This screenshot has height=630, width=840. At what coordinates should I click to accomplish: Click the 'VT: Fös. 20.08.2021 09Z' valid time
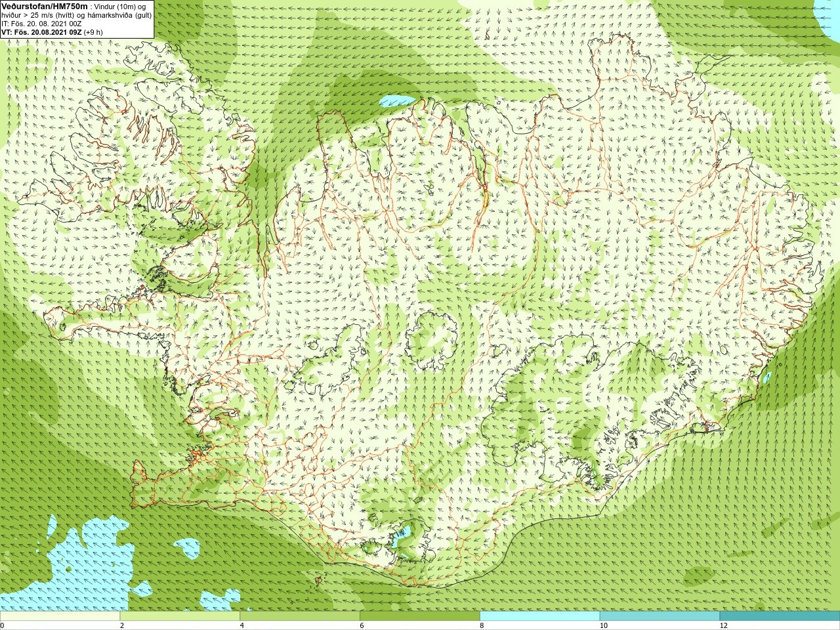point(41,32)
